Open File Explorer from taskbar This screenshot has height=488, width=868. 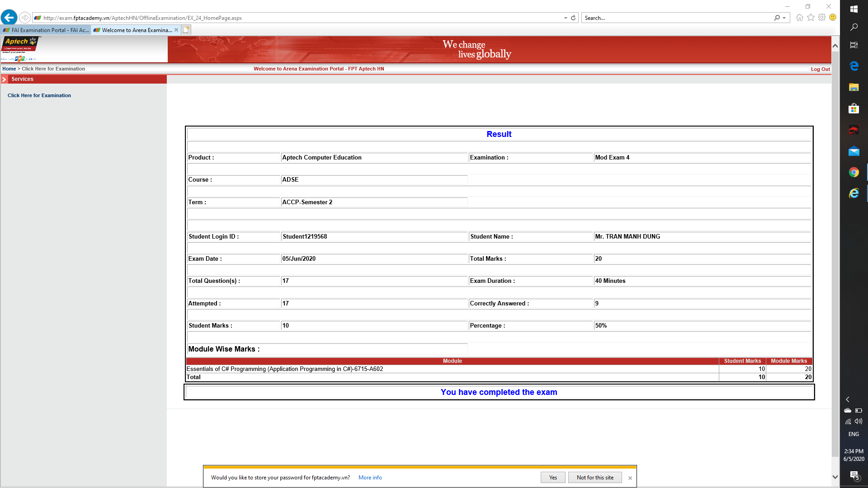[x=854, y=87]
